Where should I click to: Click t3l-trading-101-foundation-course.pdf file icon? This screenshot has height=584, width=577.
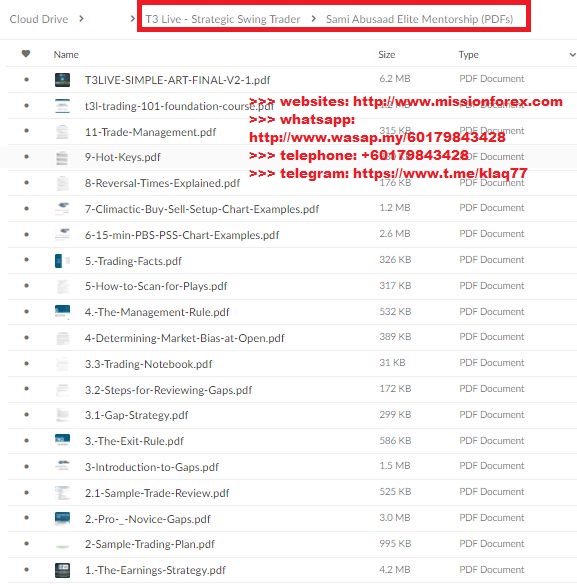pyautogui.click(x=62, y=106)
